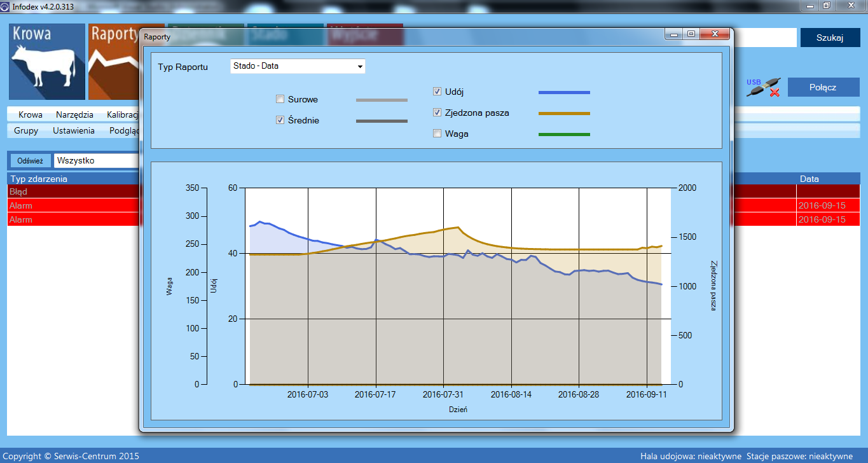This screenshot has width=868, height=463.
Task: Open the Ustawienia menu
Action: pos(74,130)
